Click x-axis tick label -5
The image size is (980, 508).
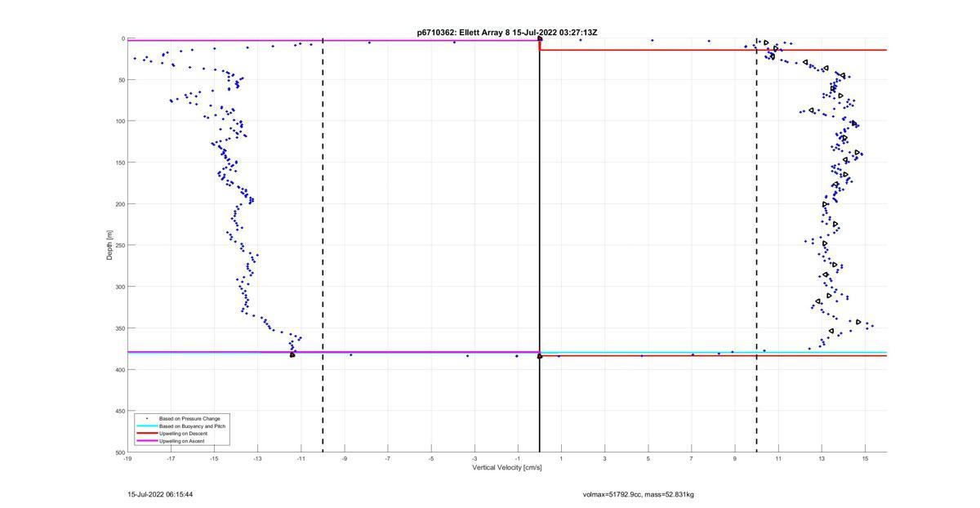(431, 458)
